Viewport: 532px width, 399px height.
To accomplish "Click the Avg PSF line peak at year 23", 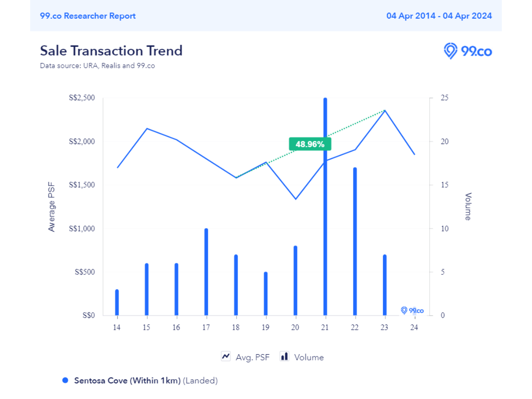I will click(385, 110).
